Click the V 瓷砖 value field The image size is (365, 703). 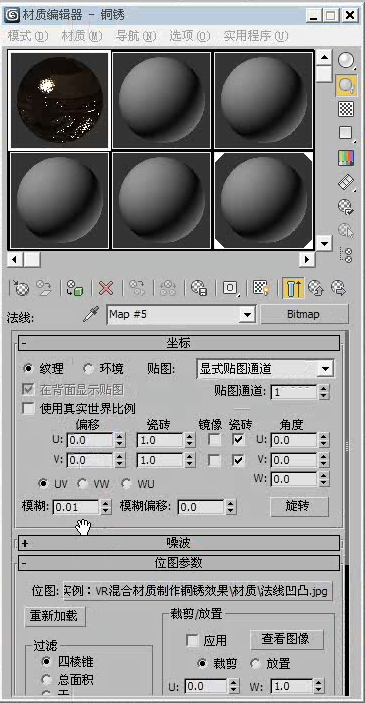(161, 460)
